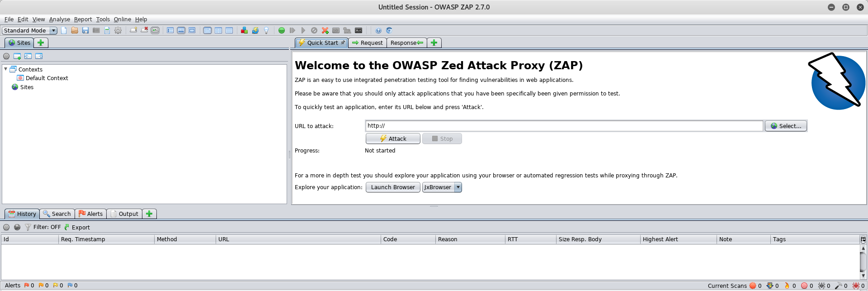Image resolution: width=868 pixels, height=291 pixels.
Task: Open Options via the gear toolbar icon
Action: tap(118, 30)
